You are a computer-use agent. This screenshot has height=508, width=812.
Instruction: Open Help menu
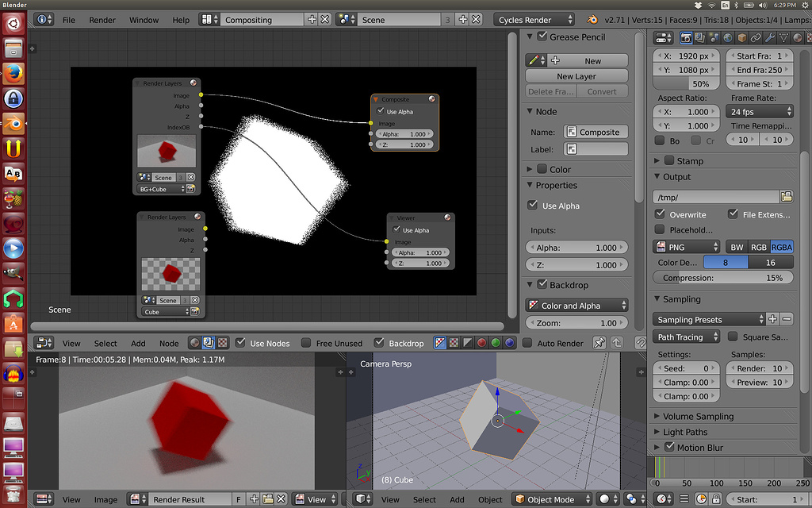pos(181,20)
